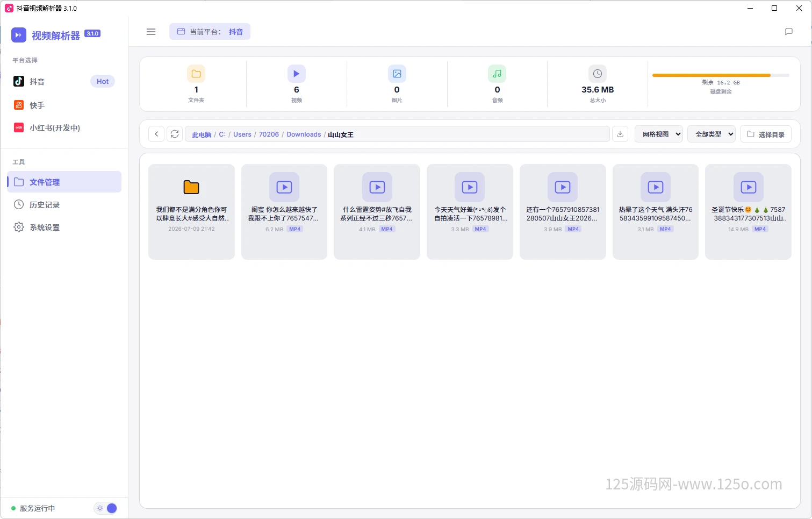812x519 pixels.
Task: Go to 此电脑 in the breadcrumb
Action: click(202, 134)
